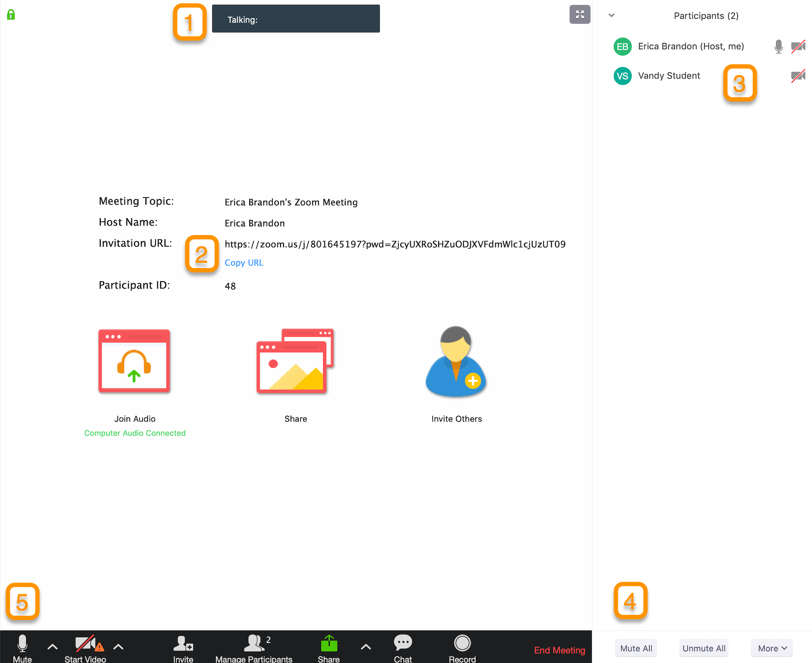Screen dimensions: 812x663
Task: Click the green encryption lock icon
Action: (x=11, y=15)
